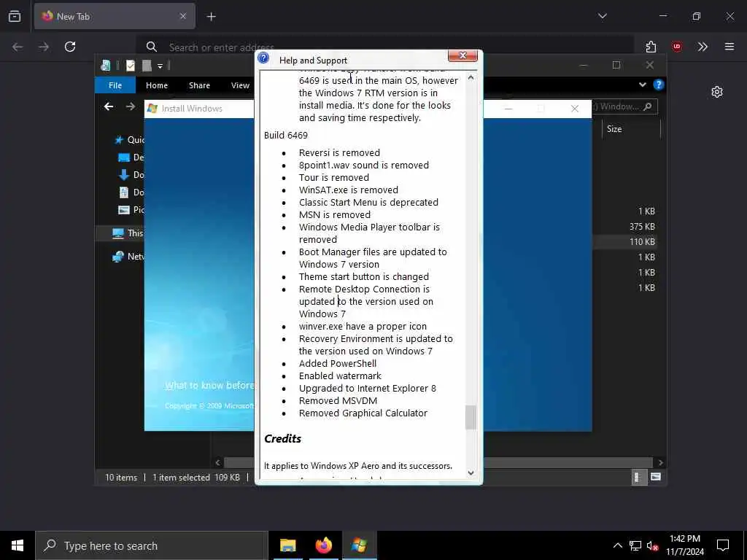Open the taskbar clock and date
The image size is (747, 560).
coord(684,545)
